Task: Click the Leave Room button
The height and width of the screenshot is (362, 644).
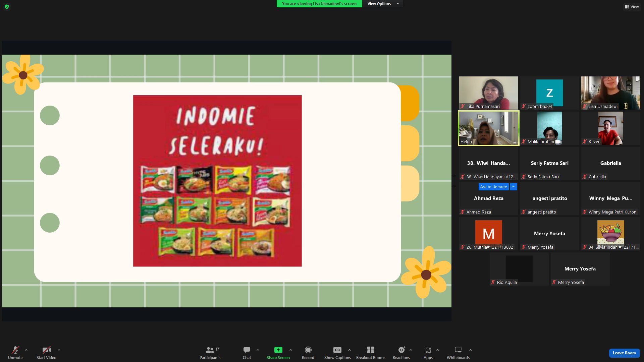Action: pyautogui.click(x=624, y=353)
